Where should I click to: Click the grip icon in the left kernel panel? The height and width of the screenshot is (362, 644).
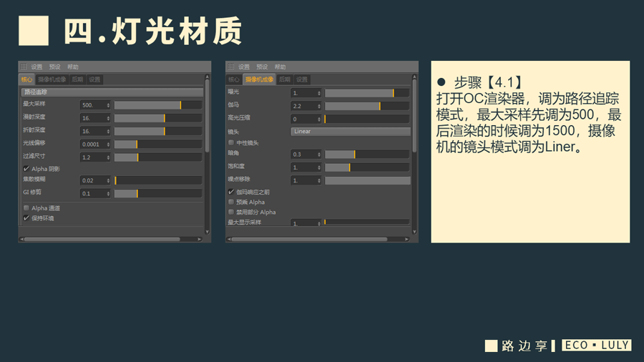24,67
